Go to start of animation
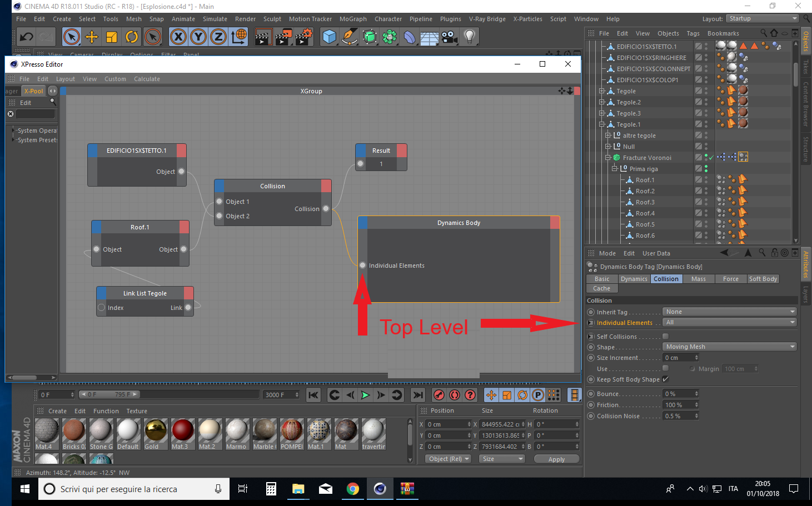This screenshot has width=812, height=506. coord(313,395)
